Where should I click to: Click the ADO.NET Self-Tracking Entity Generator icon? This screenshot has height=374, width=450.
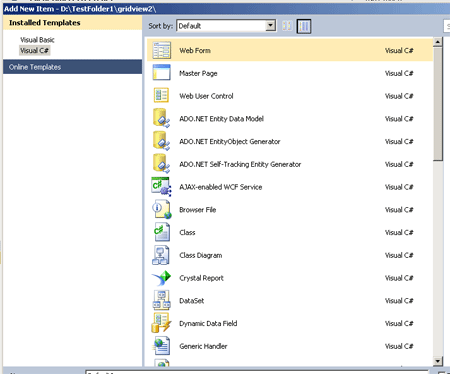[162, 164]
